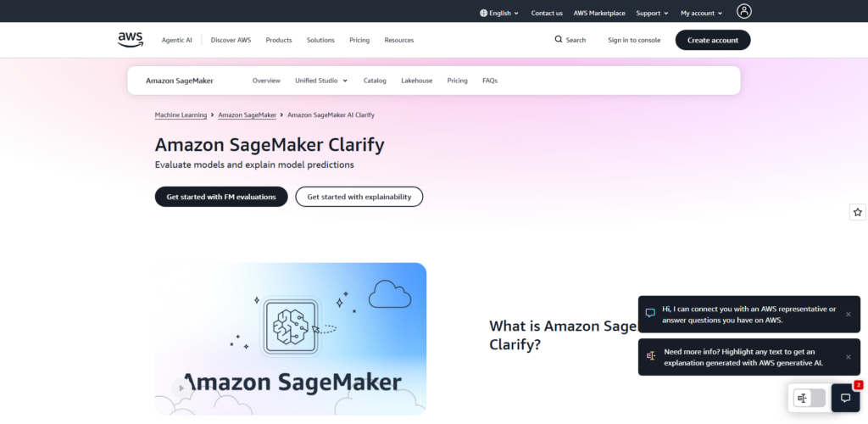Click the Contact us link
The height and width of the screenshot is (424, 868).
pos(547,13)
